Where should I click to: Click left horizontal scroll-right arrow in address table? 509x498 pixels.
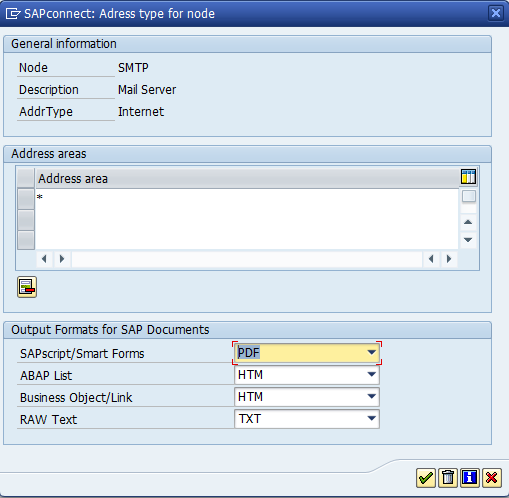tap(62, 259)
